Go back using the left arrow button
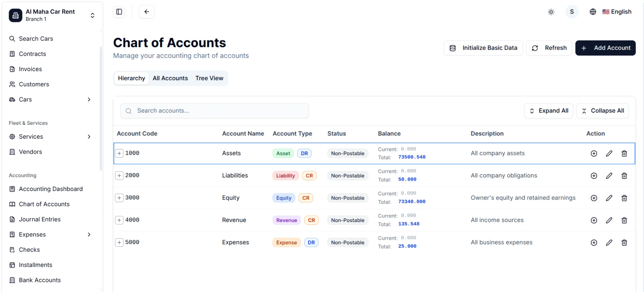 (x=146, y=12)
